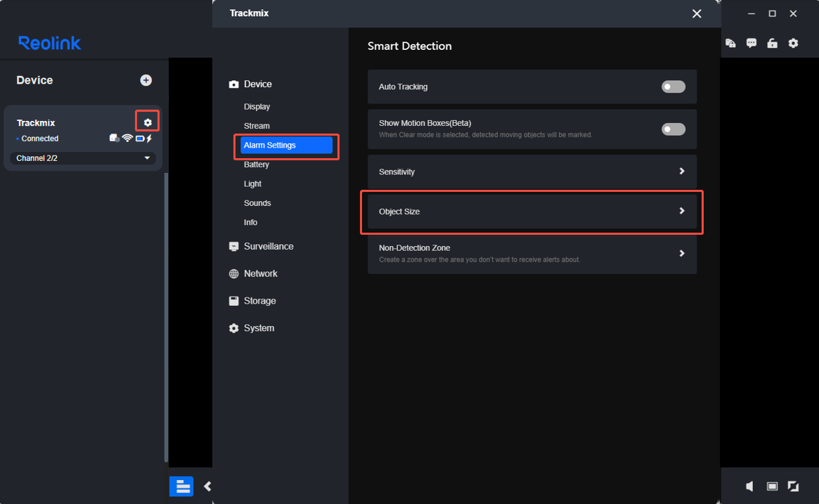The width and height of the screenshot is (819, 504).
Task: Click the Surveillance monitor icon
Action: [233, 247]
